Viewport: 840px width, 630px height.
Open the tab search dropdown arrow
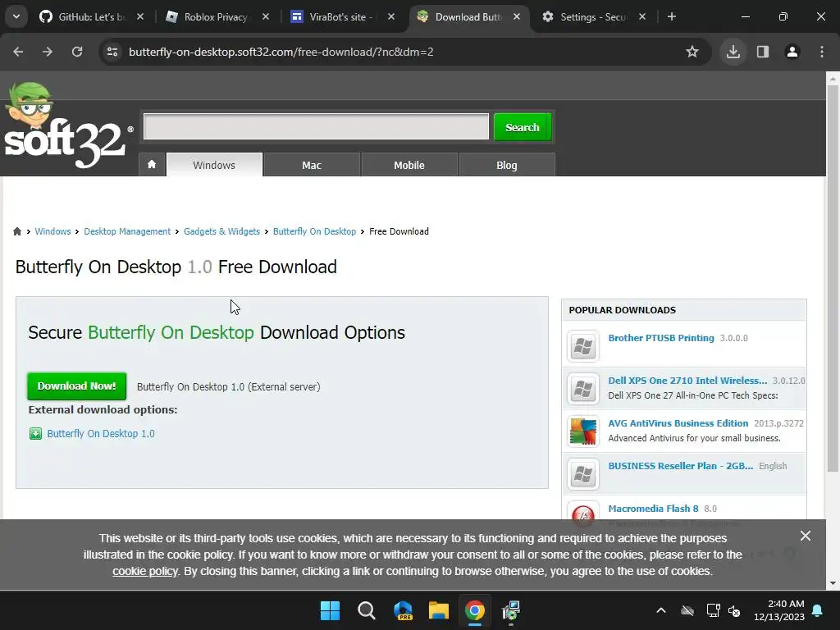(x=16, y=16)
